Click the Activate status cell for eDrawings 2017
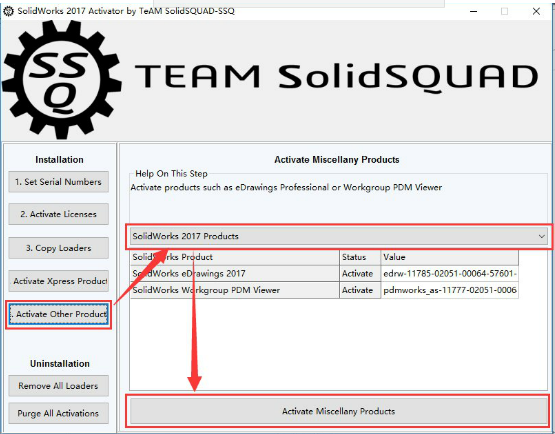The width and height of the screenshot is (555, 434). [x=360, y=274]
